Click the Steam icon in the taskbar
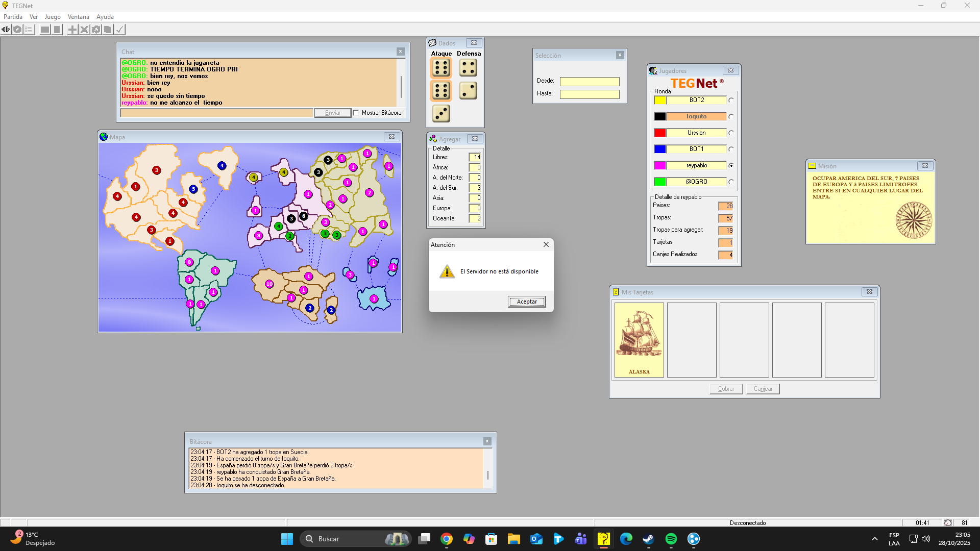 click(x=648, y=539)
